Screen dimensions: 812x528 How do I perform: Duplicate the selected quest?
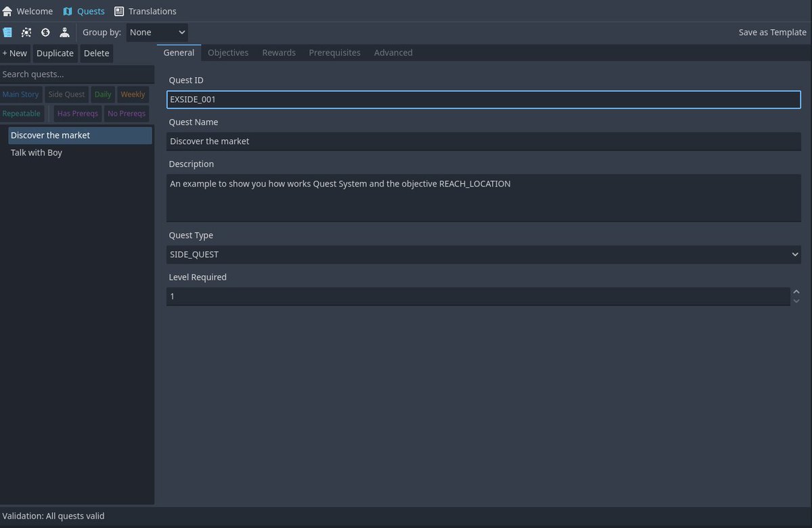tap(55, 53)
